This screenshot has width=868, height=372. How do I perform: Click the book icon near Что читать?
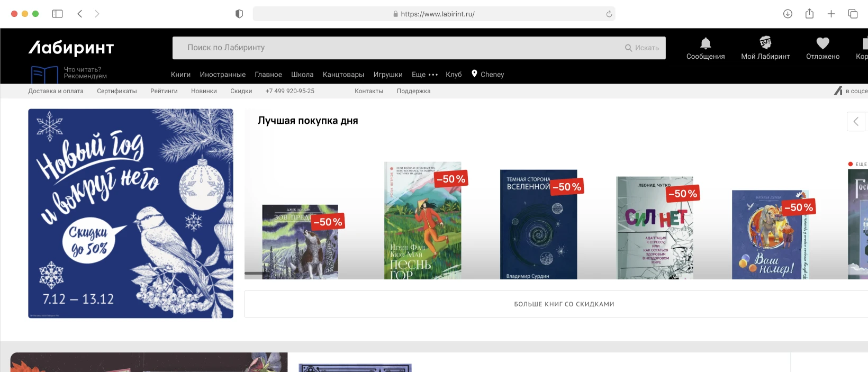point(44,75)
